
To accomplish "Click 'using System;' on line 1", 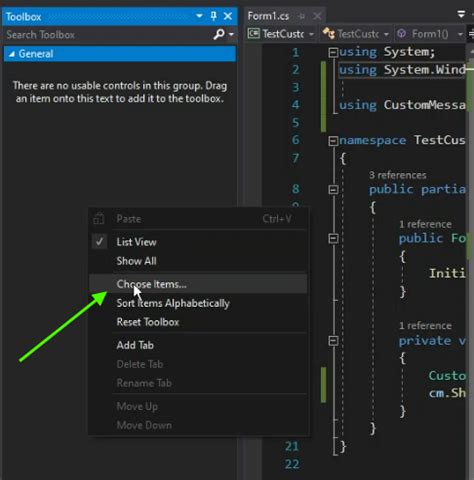I will [387, 52].
